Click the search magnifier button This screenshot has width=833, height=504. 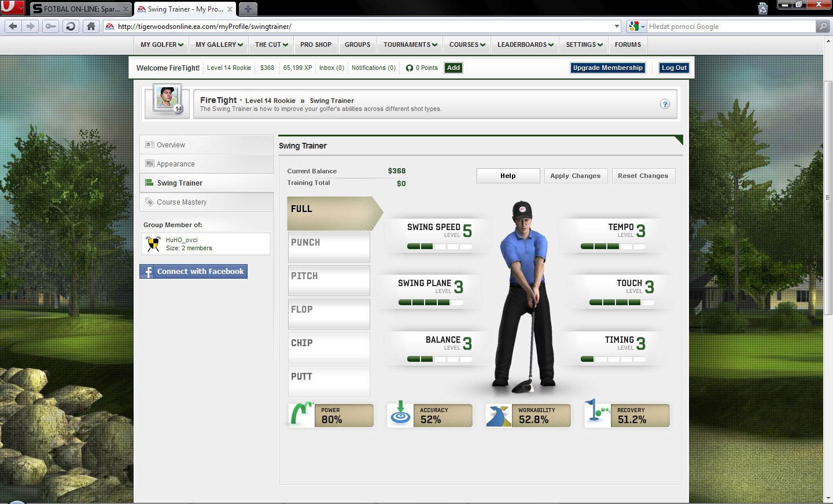[x=823, y=26]
